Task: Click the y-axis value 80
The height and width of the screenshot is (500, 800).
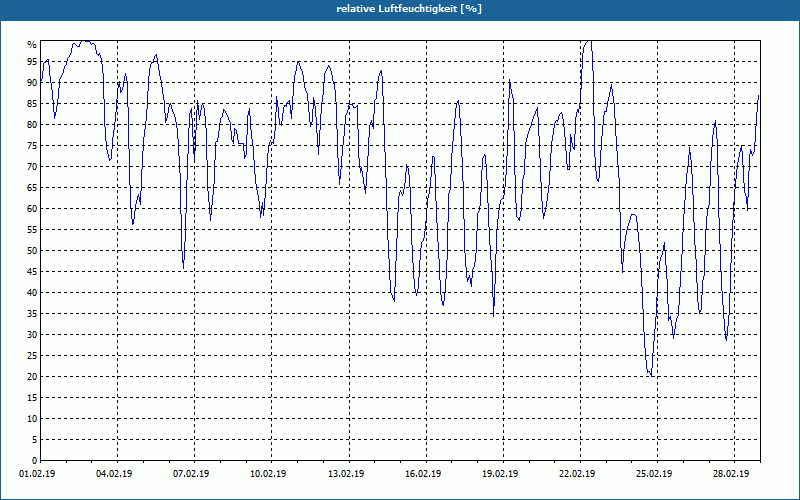Action: pos(32,124)
